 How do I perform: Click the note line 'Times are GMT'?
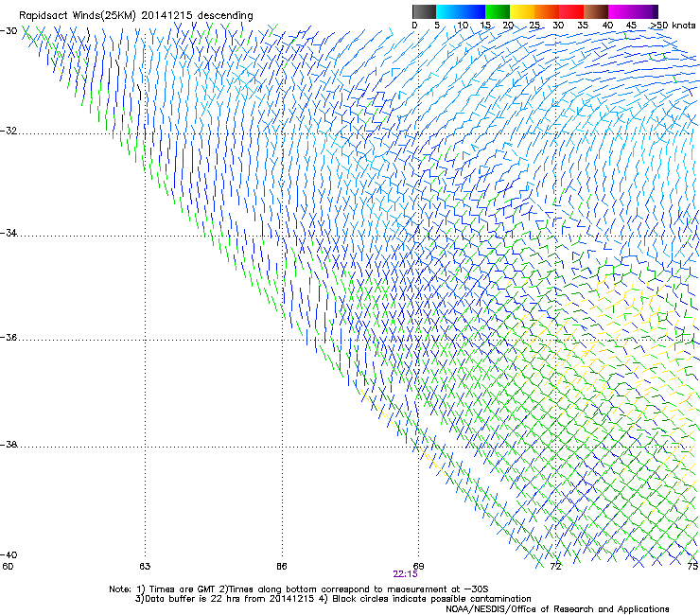[x=183, y=589]
